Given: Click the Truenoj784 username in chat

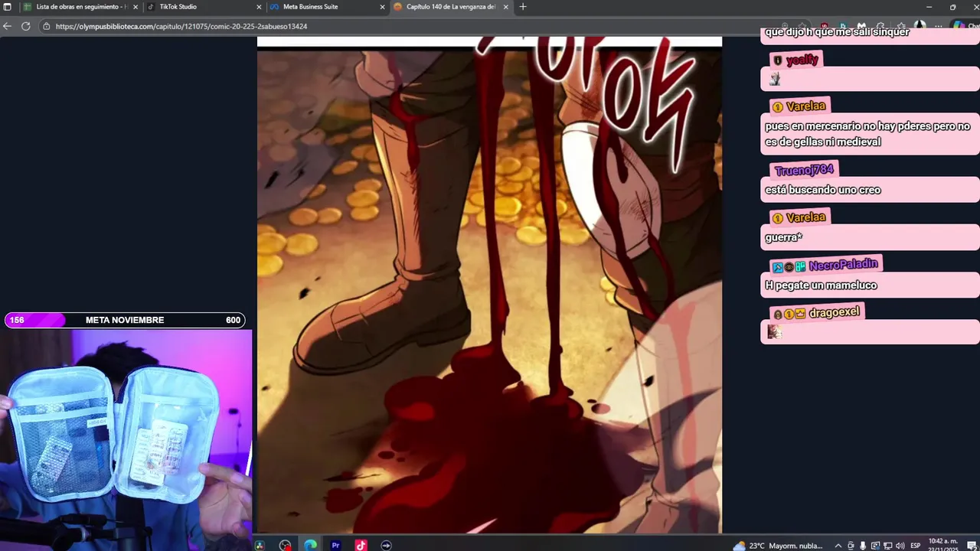Looking at the screenshot, I should (x=804, y=170).
